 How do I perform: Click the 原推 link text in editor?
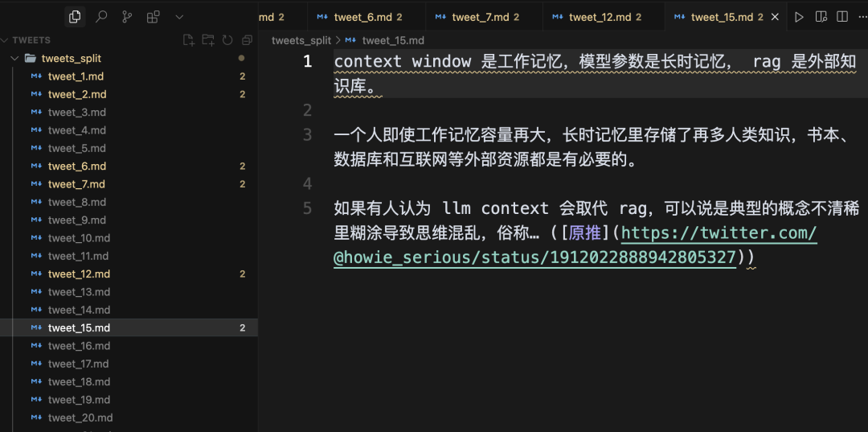coord(584,233)
